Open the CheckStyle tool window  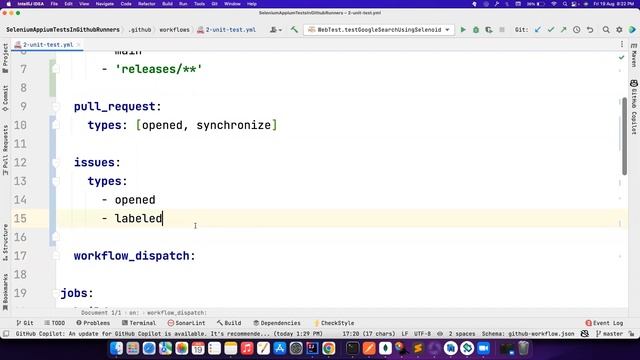[334, 323]
